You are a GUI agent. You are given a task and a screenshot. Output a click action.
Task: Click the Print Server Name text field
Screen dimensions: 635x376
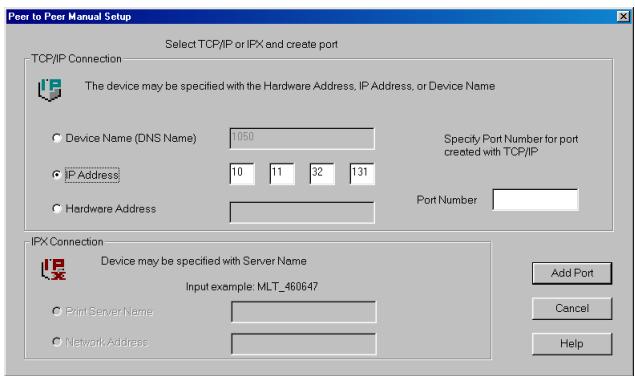[303, 312]
